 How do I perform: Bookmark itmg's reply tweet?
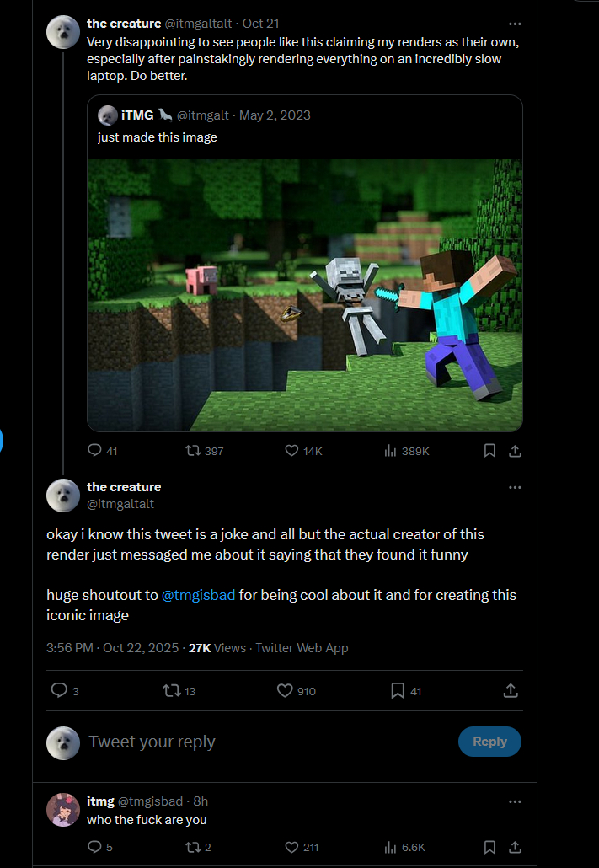pyautogui.click(x=489, y=847)
